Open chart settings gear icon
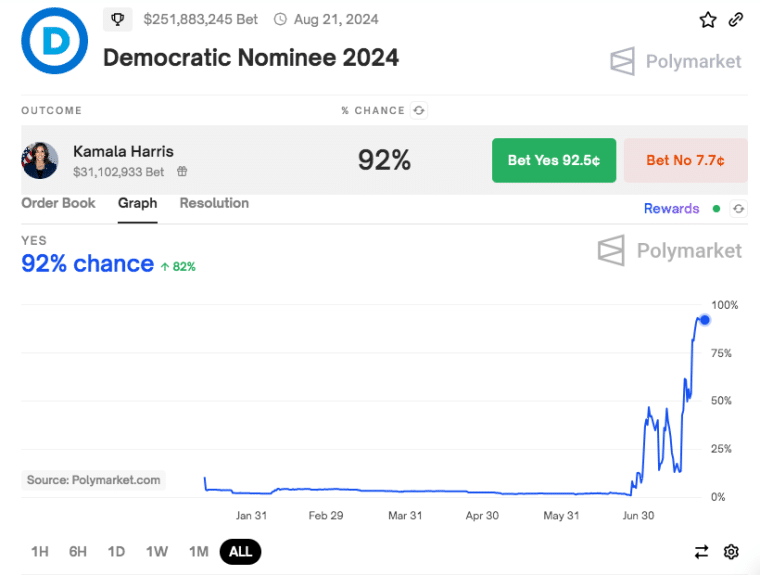This screenshot has width=760, height=575. click(731, 552)
